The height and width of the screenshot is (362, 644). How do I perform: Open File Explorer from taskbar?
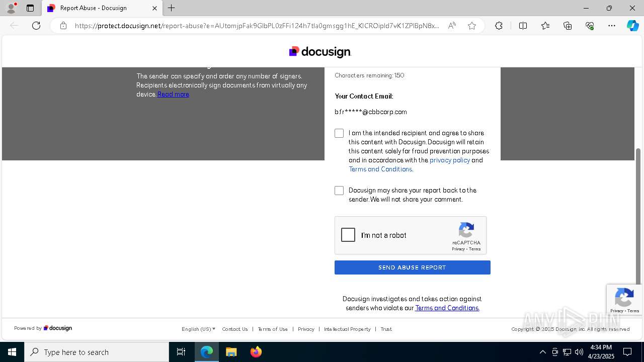pyautogui.click(x=231, y=352)
